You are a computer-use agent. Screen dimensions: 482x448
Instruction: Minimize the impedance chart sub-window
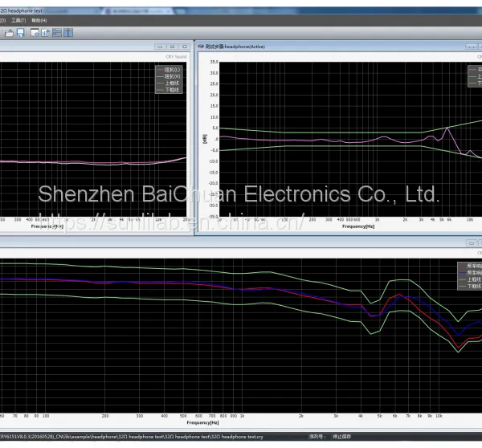[x=160, y=47]
